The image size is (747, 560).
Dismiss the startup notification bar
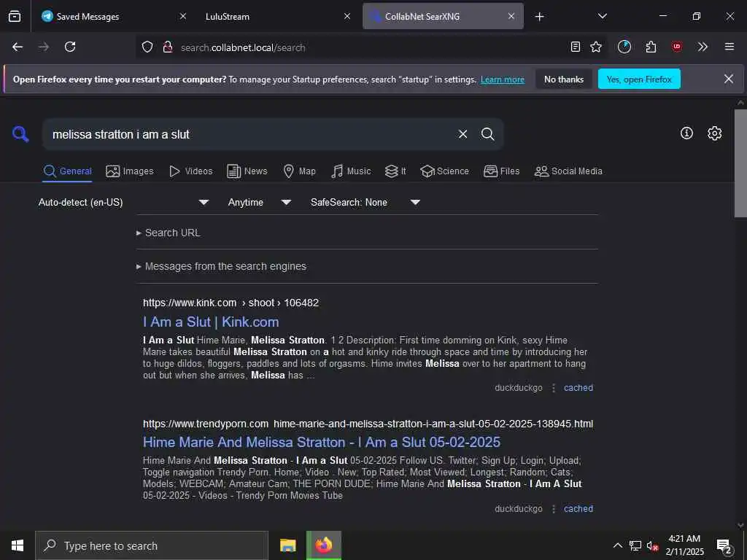coord(729,79)
